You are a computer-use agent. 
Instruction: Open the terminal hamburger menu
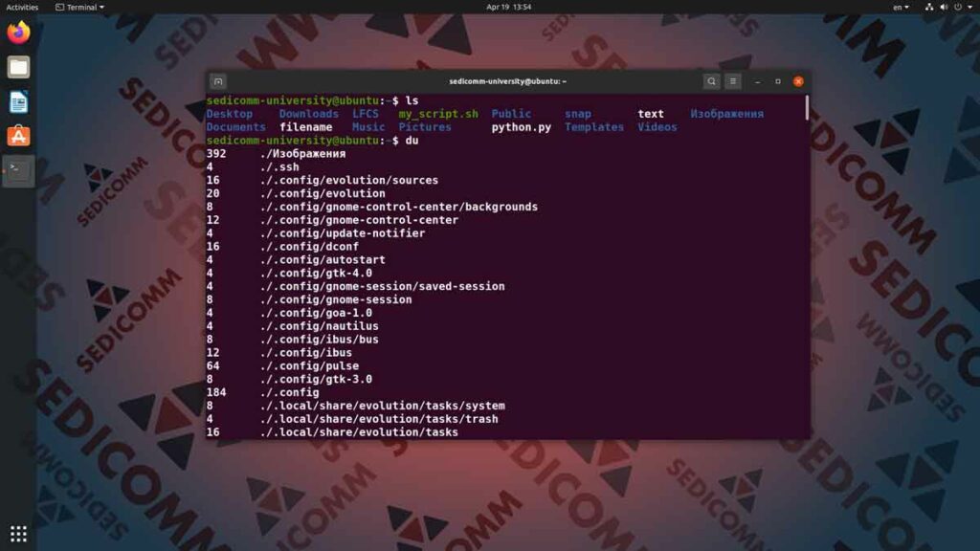tap(732, 81)
